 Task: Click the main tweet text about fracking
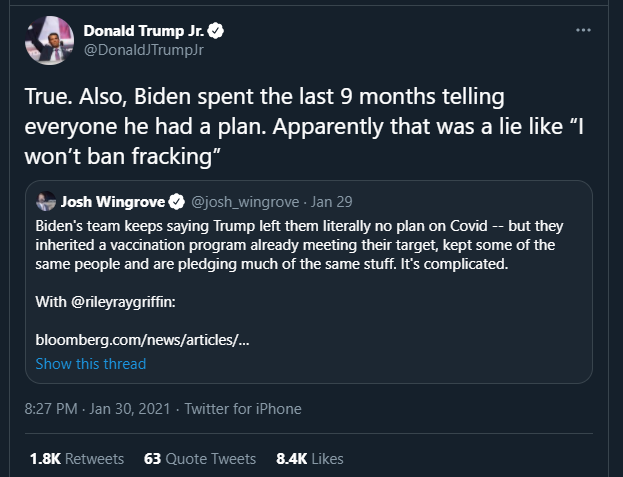tap(304, 126)
